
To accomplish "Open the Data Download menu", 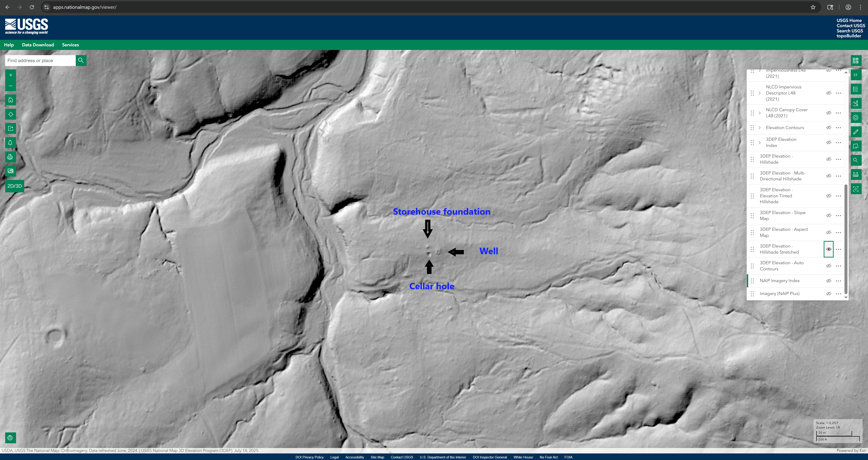I will coord(38,45).
